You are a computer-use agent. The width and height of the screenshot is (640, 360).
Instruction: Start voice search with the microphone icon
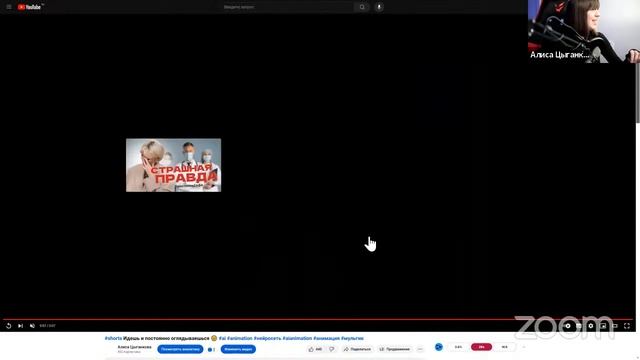379,7
